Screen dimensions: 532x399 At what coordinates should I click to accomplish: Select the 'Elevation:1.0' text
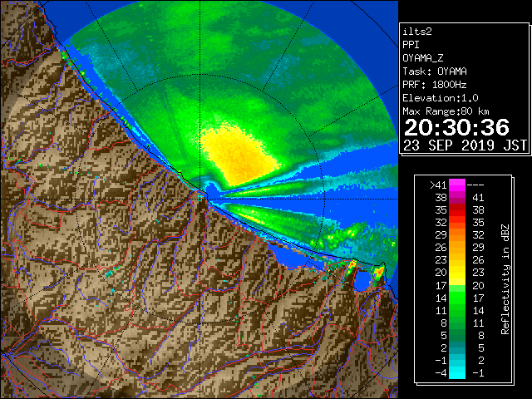(x=441, y=98)
